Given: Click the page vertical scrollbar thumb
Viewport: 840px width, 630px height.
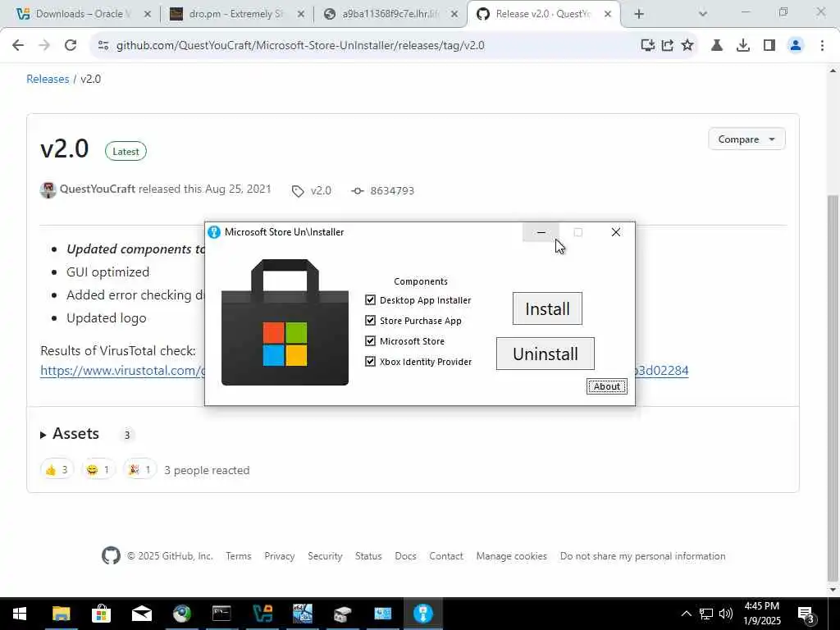Looking at the screenshot, I should (x=833, y=387).
